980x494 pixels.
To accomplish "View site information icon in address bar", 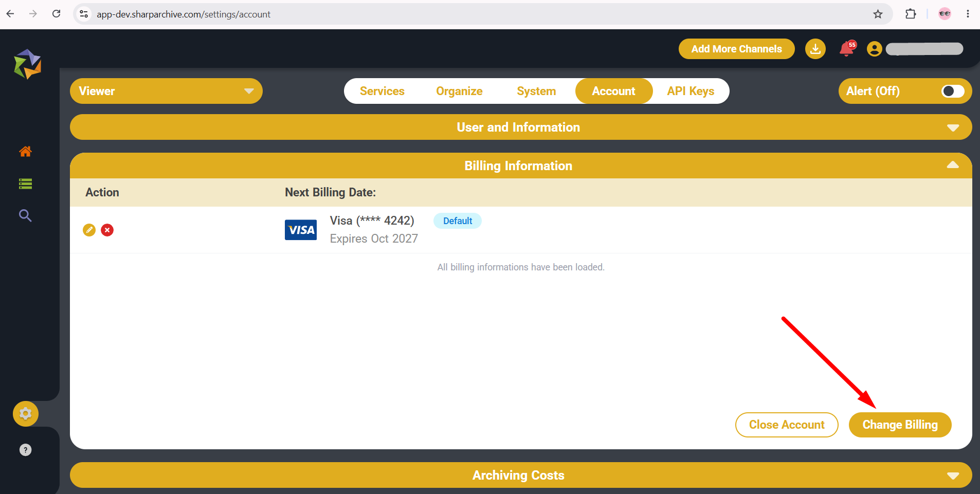I will pyautogui.click(x=84, y=14).
